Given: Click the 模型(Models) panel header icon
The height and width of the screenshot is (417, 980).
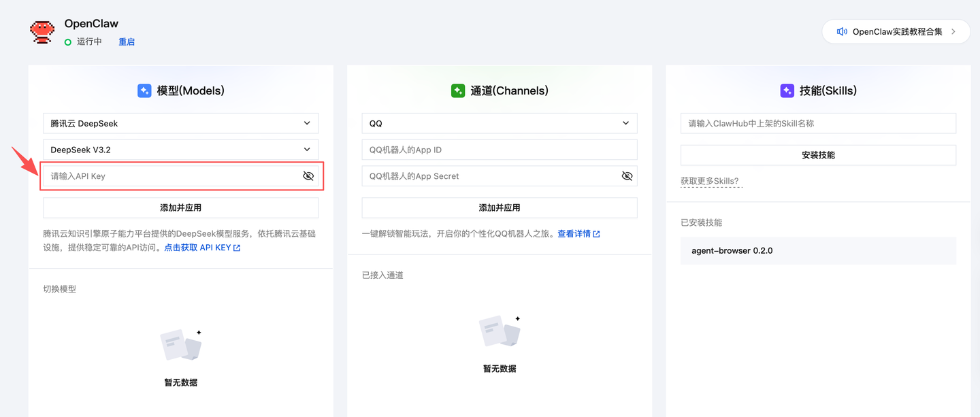Looking at the screenshot, I should coord(144,90).
